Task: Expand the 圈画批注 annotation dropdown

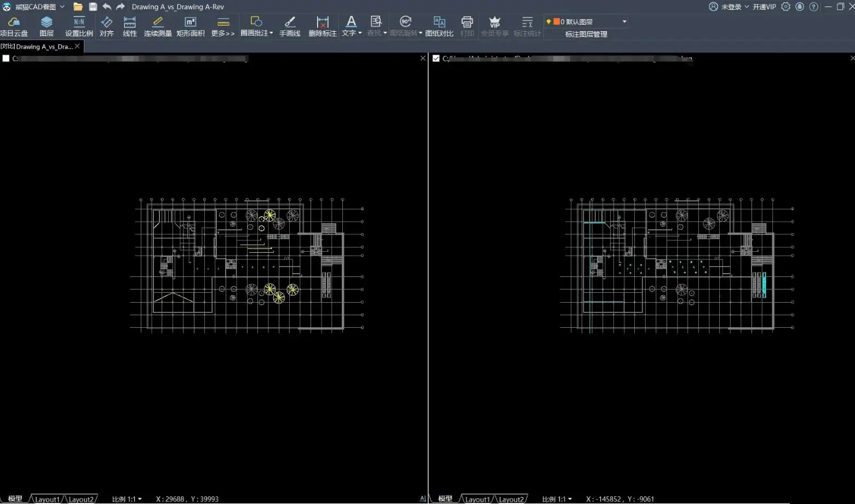Action: click(271, 33)
